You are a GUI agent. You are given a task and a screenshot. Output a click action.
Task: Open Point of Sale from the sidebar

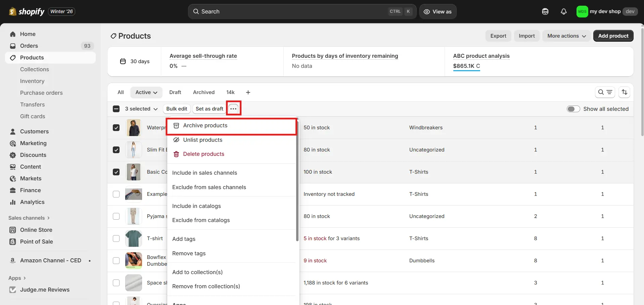pos(36,242)
